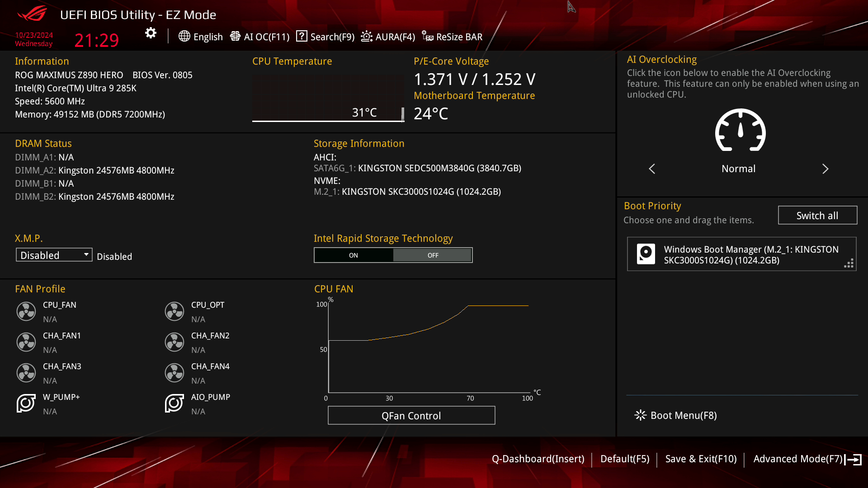Image resolution: width=868 pixels, height=488 pixels.
Task: Click Intel(R) Core(TM) Ultra 9 285K text
Action: (75, 88)
